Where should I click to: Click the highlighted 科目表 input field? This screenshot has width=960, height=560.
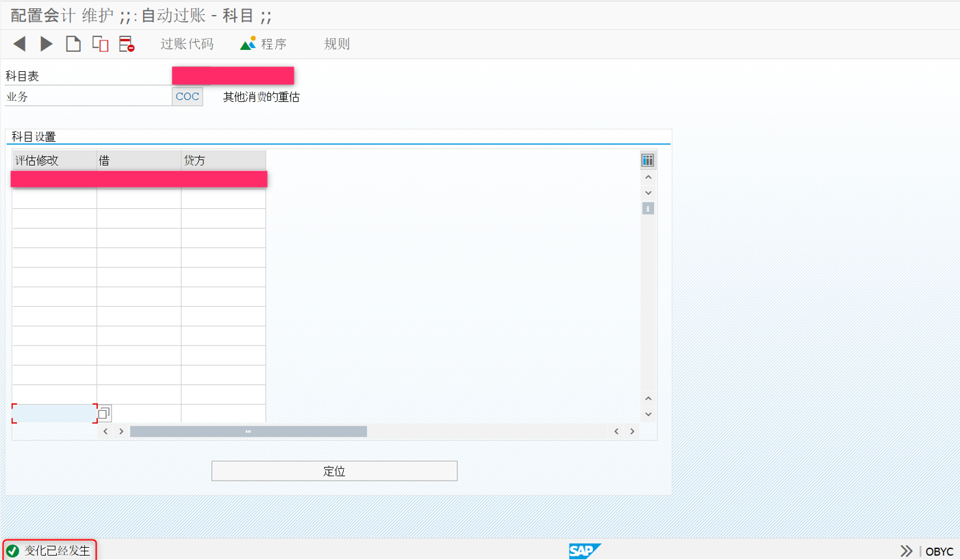coord(233,75)
